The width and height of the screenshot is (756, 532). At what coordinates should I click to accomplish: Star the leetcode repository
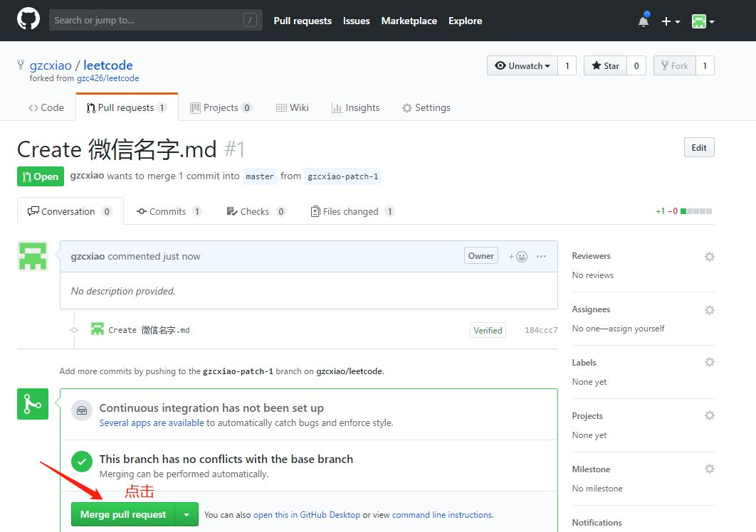tap(604, 65)
